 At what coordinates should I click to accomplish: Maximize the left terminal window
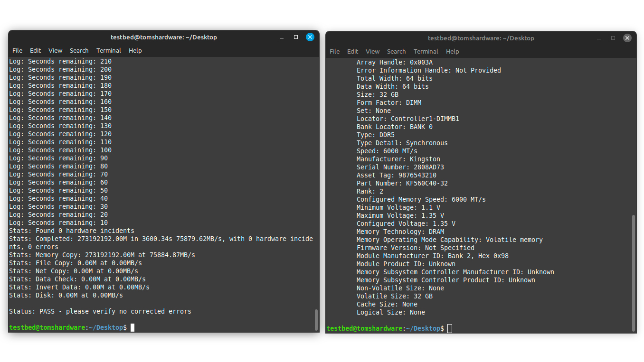pos(296,37)
